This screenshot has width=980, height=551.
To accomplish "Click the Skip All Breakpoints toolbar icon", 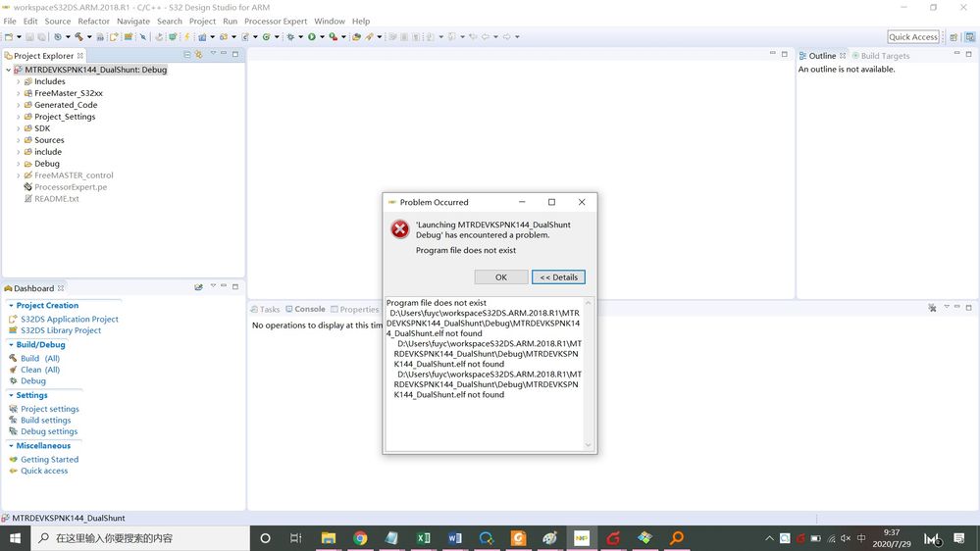I will tap(143, 37).
